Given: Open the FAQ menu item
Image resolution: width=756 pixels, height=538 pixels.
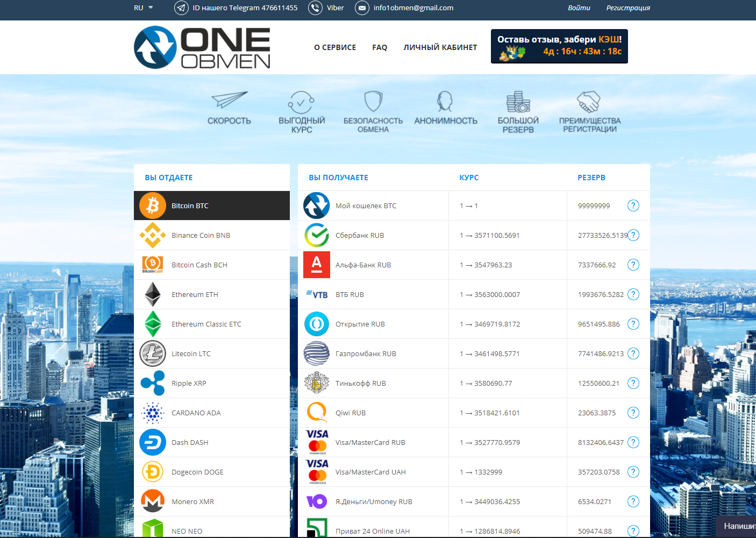Looking at the screenshot, I should point(380,47).
